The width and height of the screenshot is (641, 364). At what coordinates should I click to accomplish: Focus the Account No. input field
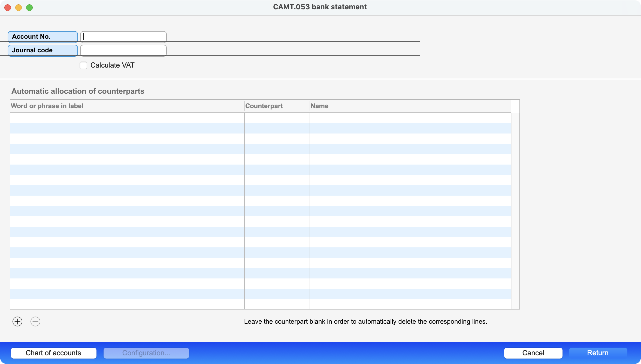tap(123, 37)
